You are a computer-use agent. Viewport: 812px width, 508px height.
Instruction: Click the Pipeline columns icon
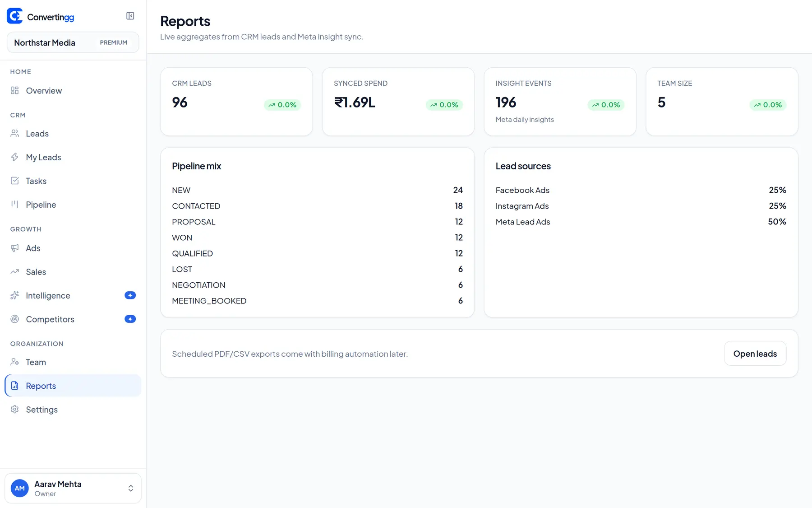pyautogui.click(x=15, y=205)
